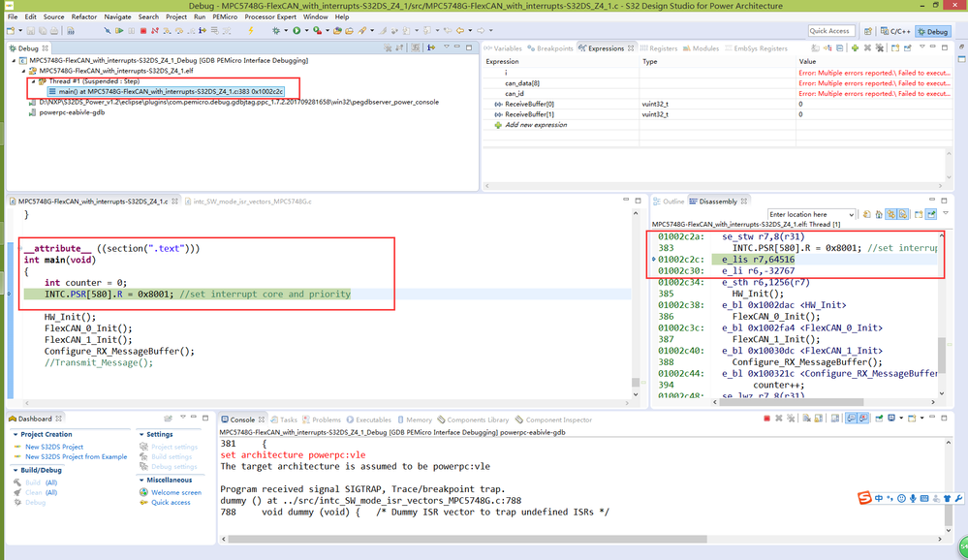Switch to the Problems tab
The height and width of the screenshot is (560, 968).
(321, 420)
